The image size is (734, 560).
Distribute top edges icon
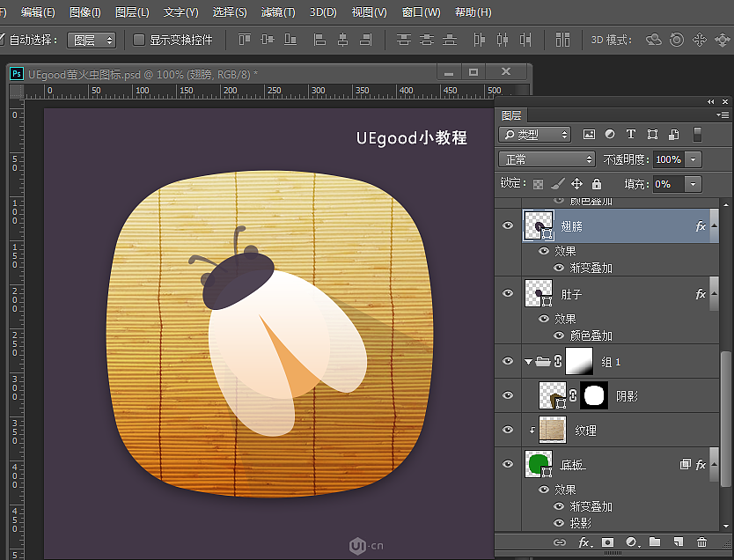(x=403, y=40)
